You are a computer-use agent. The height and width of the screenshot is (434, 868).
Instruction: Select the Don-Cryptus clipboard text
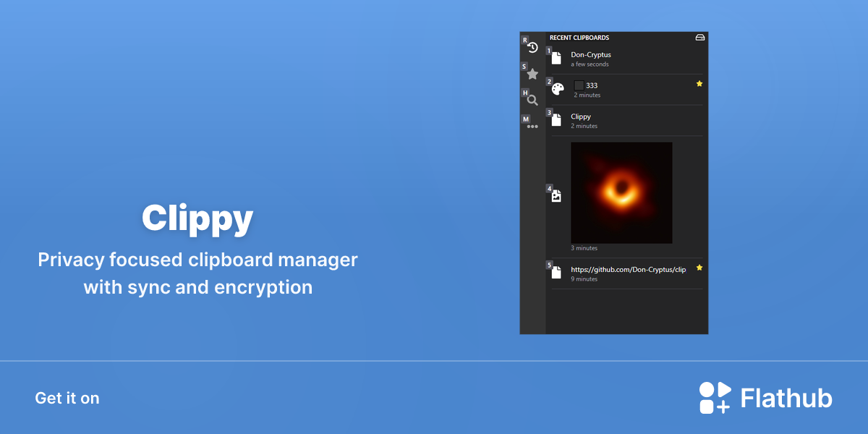591,55
